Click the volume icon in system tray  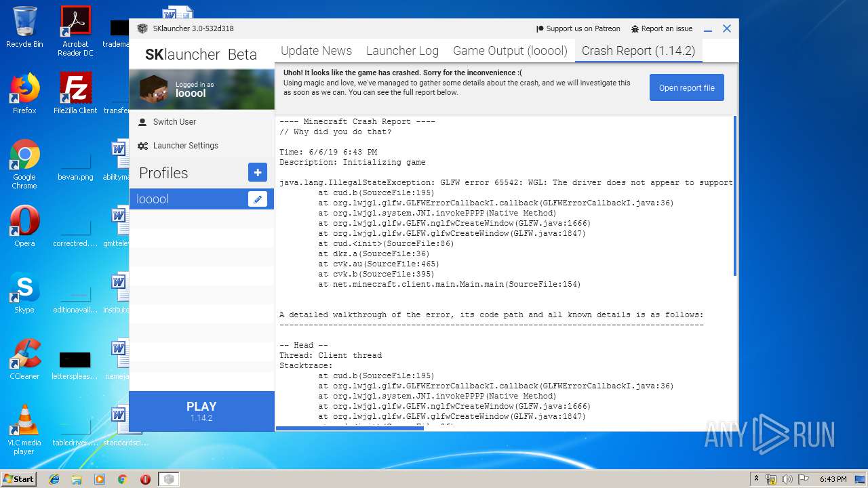click(787, 479)
